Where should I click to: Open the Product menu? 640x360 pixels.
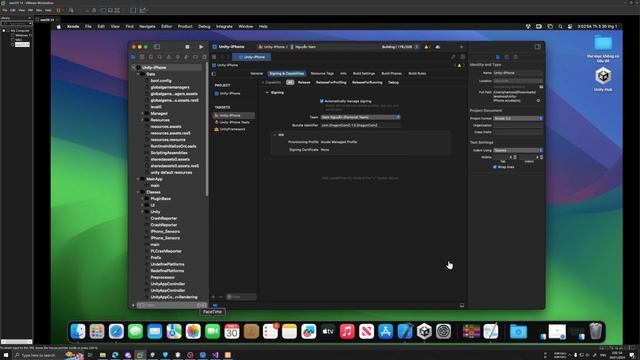click(x=185, y=27)
